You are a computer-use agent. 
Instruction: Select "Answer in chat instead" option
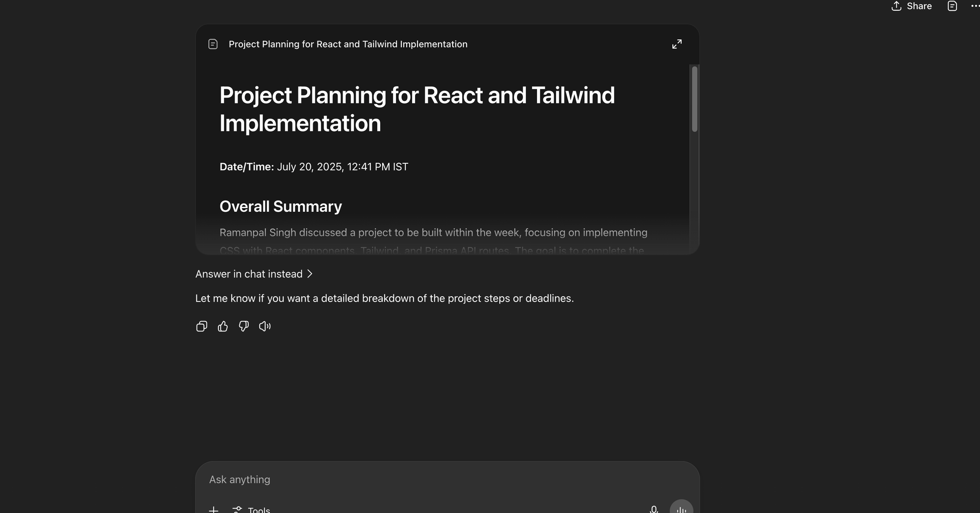[254, 274]
